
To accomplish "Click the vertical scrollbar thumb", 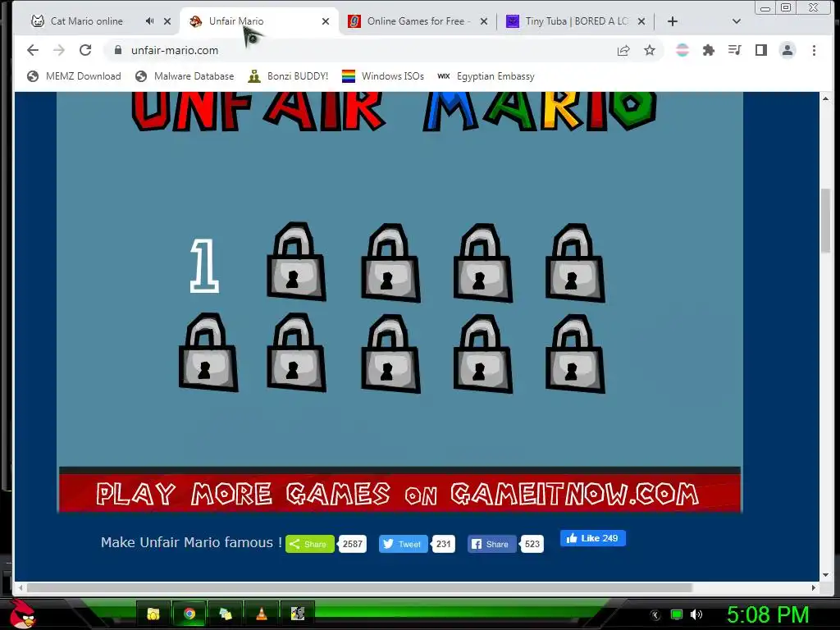I will (x=825, y=221).
